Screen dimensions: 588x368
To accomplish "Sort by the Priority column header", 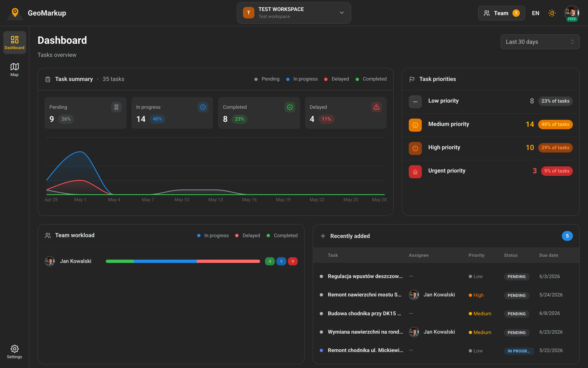I will [x=476, y=255].
